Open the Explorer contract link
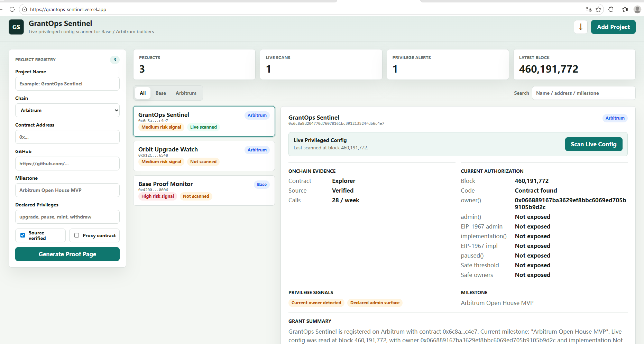This screenshot has height=344, width=644. pyautogui.click(x=343, y=181)
